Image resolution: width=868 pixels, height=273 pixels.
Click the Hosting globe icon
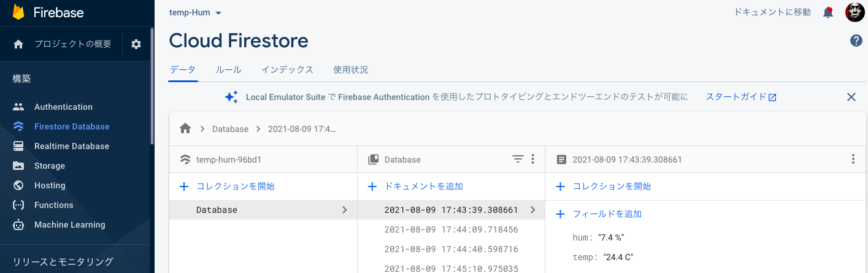(18, 185)
